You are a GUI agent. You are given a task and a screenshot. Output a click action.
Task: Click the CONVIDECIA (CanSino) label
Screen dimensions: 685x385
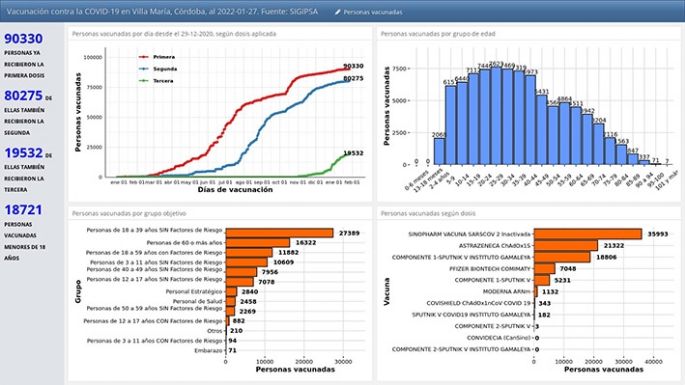[499, 338]
